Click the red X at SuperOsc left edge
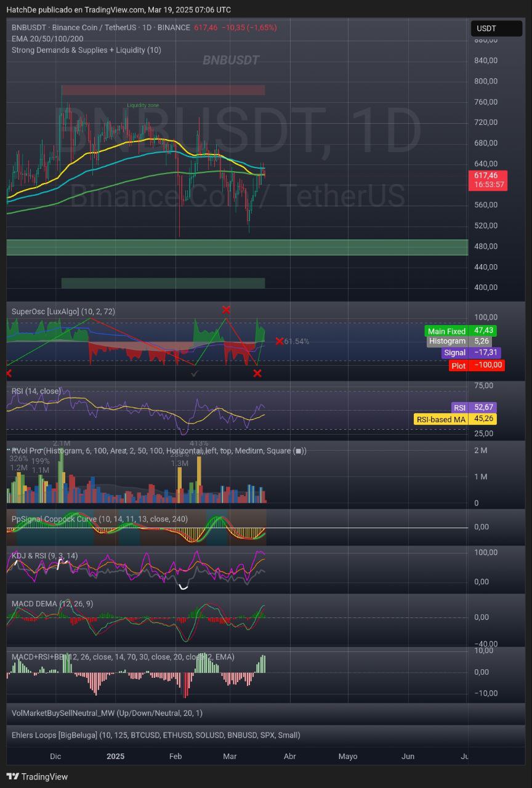This screenshot has height=788, width=532. 9,373
